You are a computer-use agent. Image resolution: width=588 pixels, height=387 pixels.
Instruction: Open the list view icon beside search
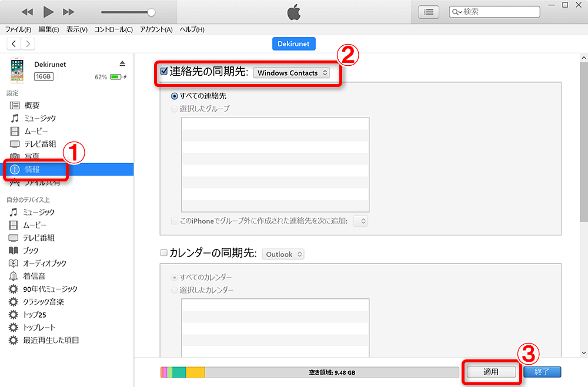pos(430,12)
